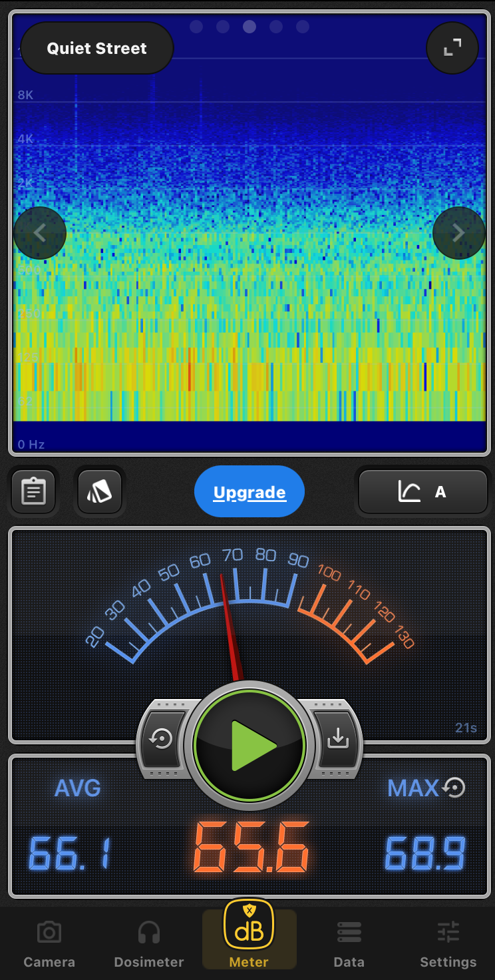Tap the eraser clear icon
This screenshot has height=980, width=495.
[100, 492]
